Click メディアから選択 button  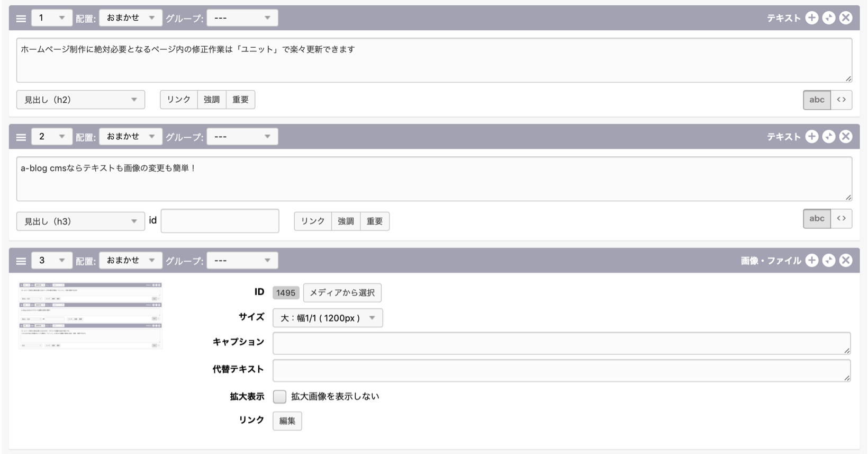click(x=342, y=292)
